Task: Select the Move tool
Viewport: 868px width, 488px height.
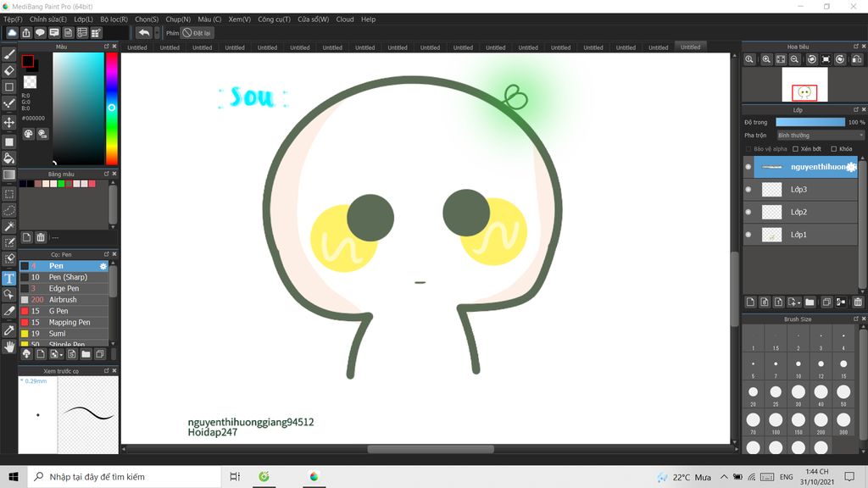Action: click(9, 122)
